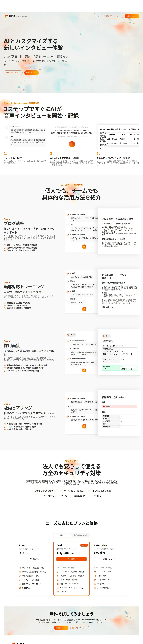Click mic icon beside AIインタビュー実施回数: 20回/月
This screenshot has height=644, width=143.
[x=57, y=572]
